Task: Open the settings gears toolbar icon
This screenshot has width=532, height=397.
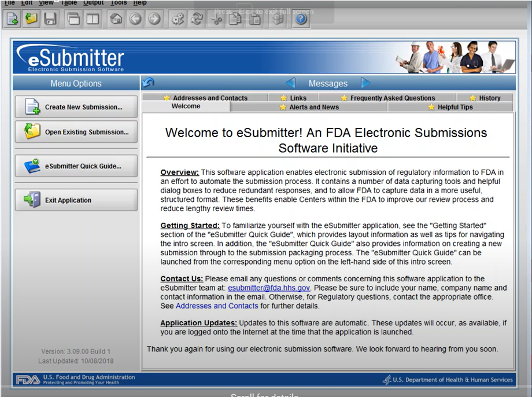Action: click(x=177, y=19)
